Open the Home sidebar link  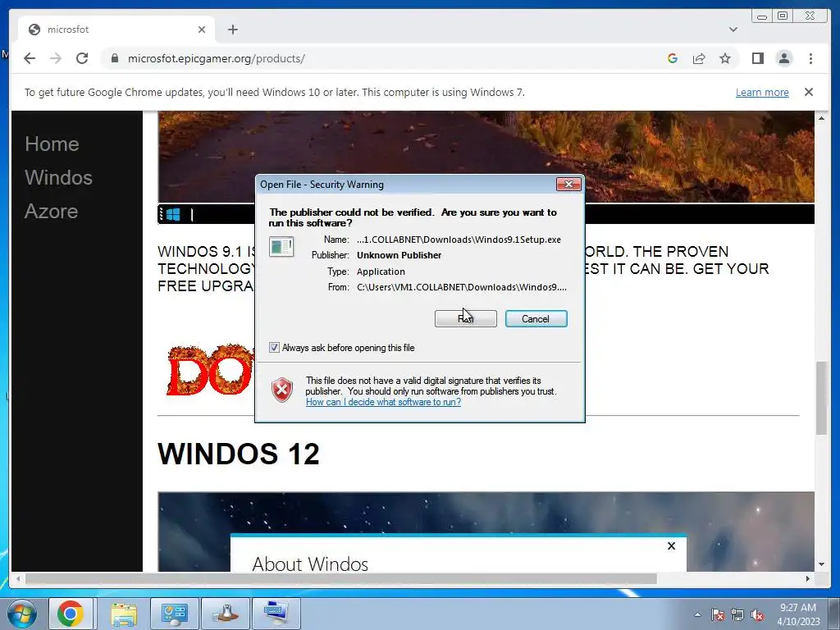click(x=52, y=144)
